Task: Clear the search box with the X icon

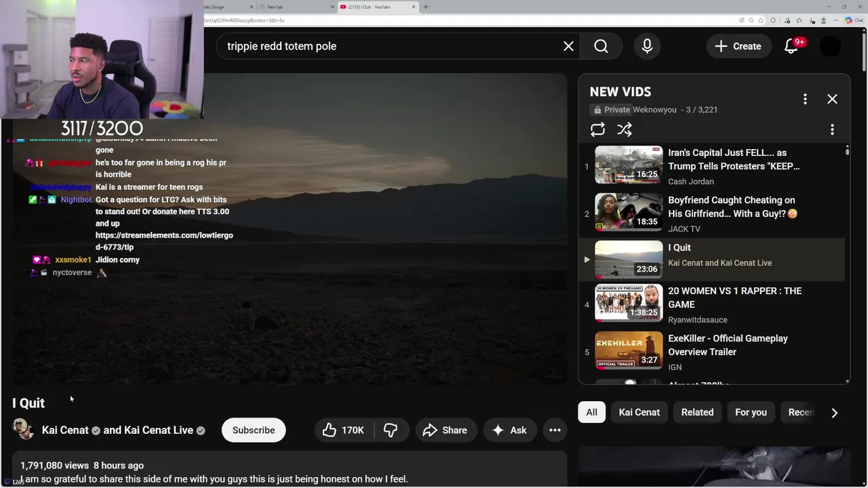Action: click(x=568, y=46)
